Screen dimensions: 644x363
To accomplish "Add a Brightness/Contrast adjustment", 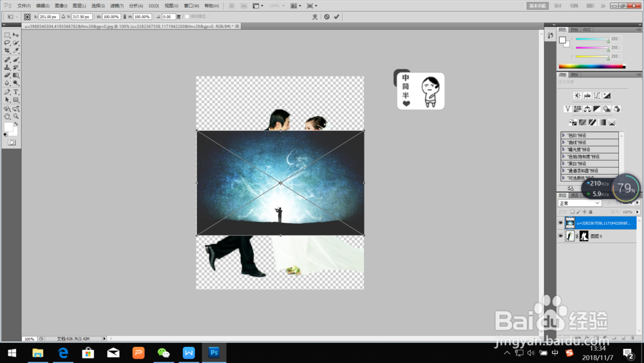I will pyautogui.click(x=578, y=95).
